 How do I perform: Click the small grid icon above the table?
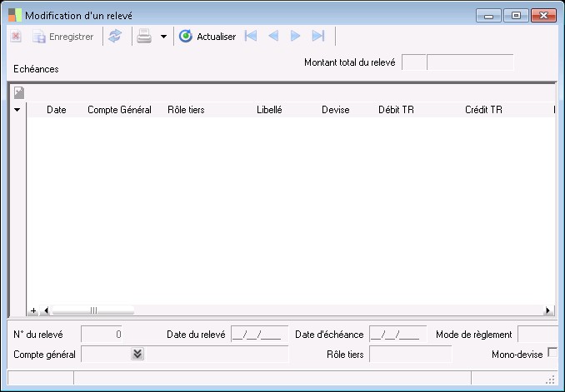(x=18, y=92)
